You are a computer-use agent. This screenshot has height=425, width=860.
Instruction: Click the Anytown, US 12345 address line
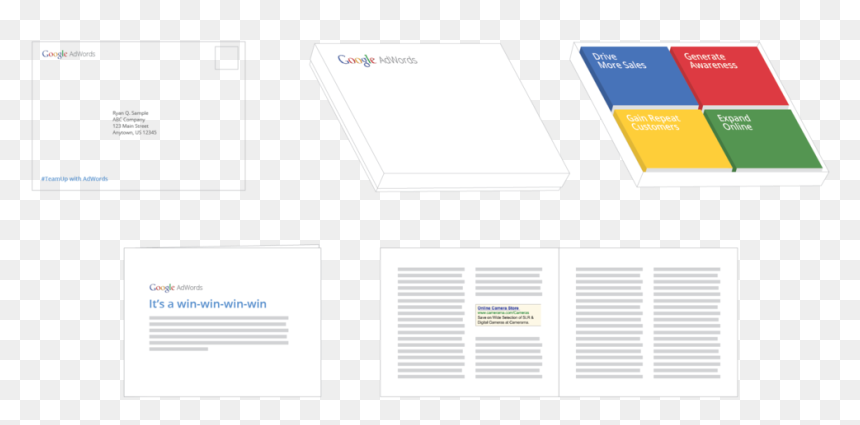tap(134, 133)
